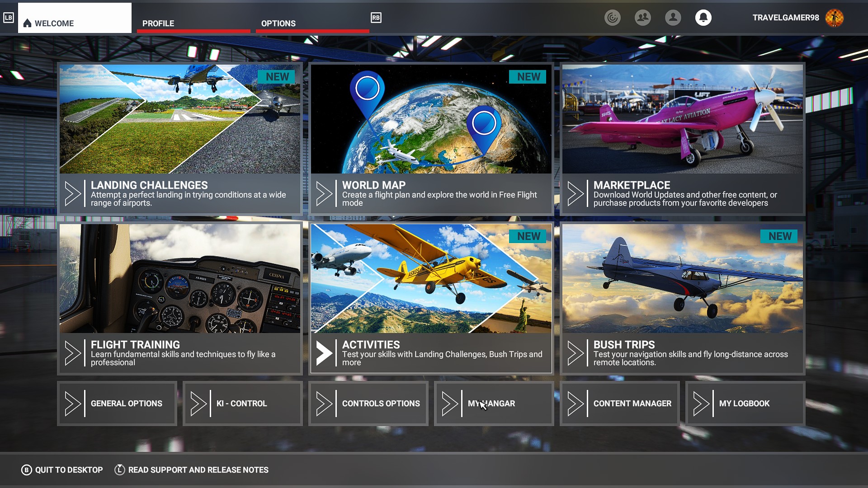The image size is (868, 488).
Task: Open the friends group icon
Action: [x=642, y=18]
